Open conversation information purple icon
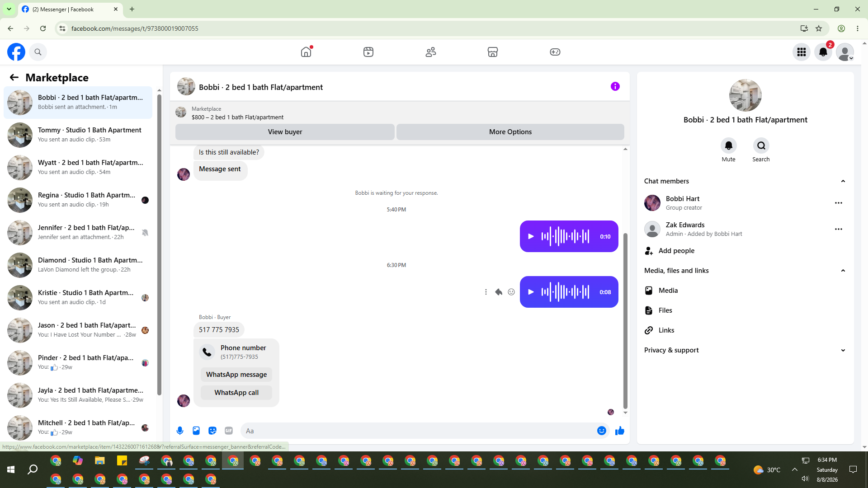The height and width of the screenshot is (488, 868). [615, 86]
